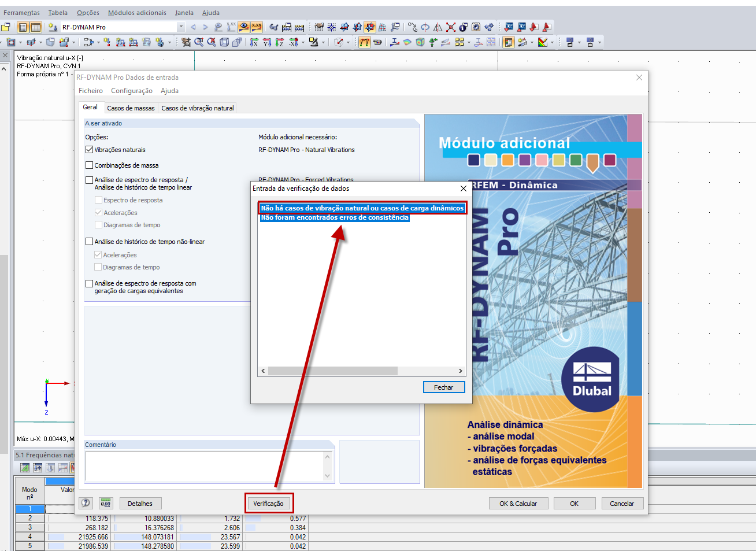Select the 'Não foram encontrados erros de consistência' message

[335, 217]
